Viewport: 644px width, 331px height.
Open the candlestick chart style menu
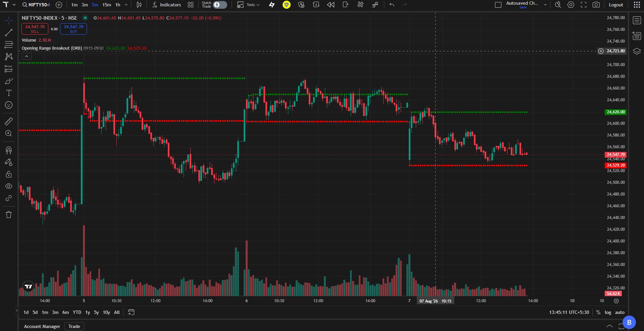point(139,5)
